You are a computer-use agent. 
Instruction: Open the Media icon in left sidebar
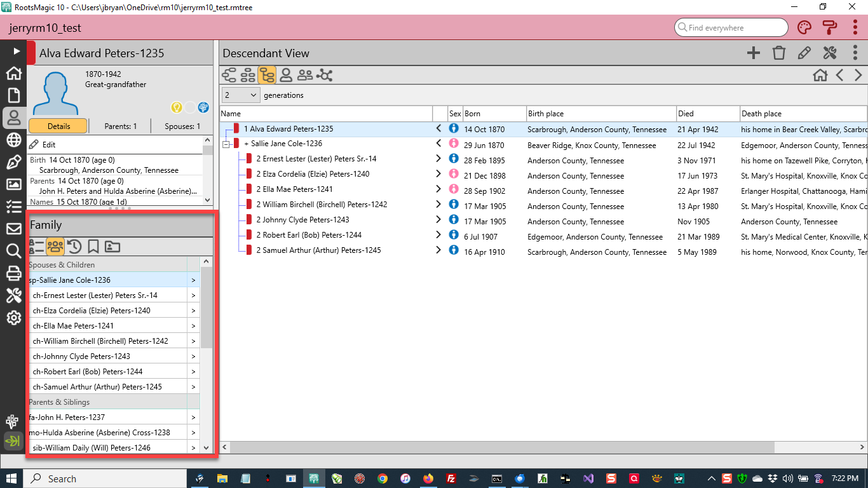pyautogui.click(x=13, y=184)
